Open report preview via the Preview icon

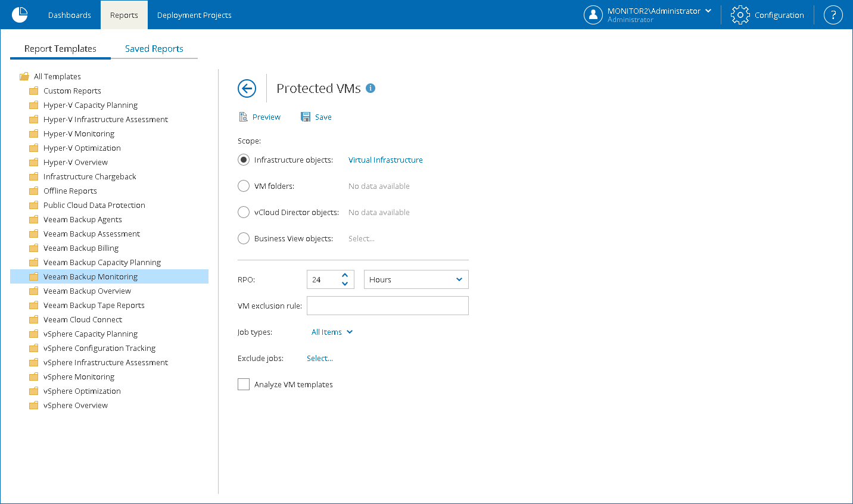[x=260, y=117]
